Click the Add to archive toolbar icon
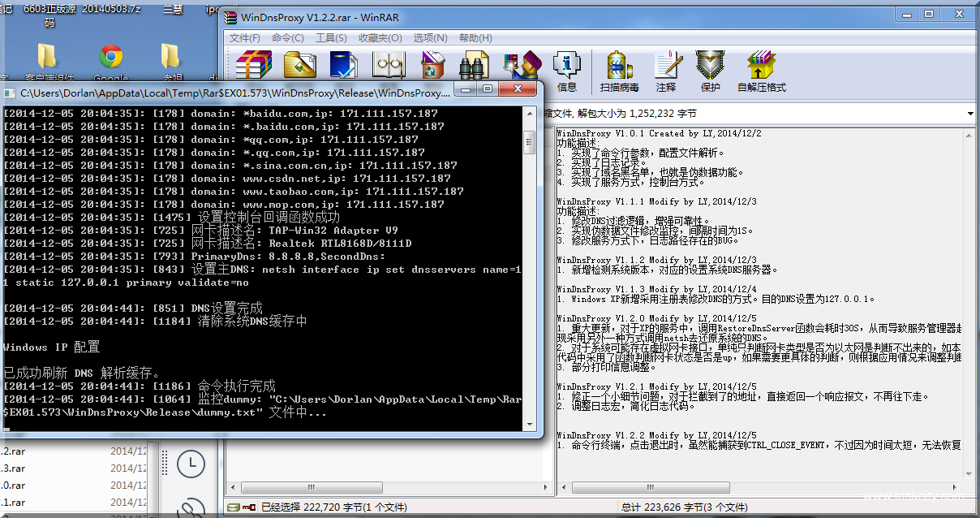The height and width of the screenshot is (518, 980). [x=252, y=65]
